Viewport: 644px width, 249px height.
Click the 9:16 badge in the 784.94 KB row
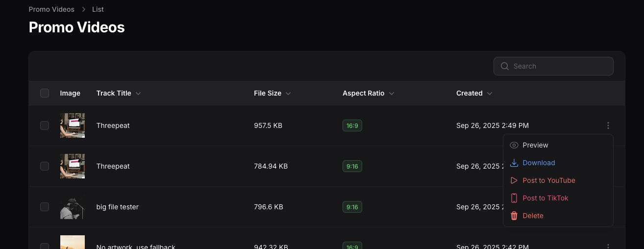click(352, 166)
